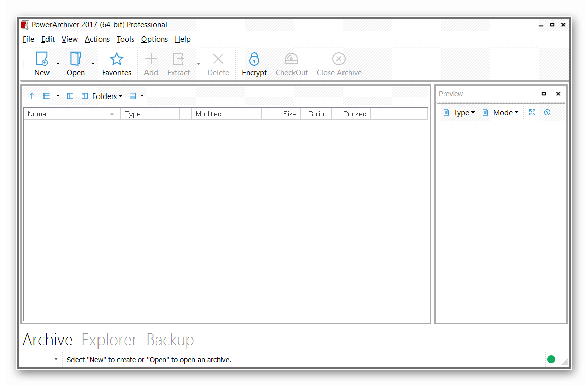
Task: Click the fullscreen icon in Preview panel
Action: 532,113
